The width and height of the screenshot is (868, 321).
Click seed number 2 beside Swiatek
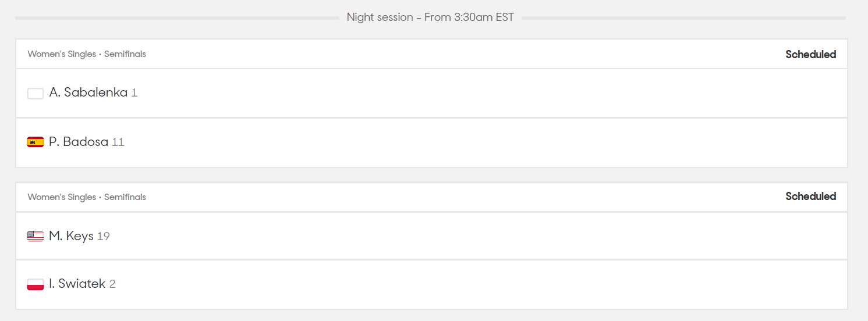pyautogui.click(x=112, y=284)
